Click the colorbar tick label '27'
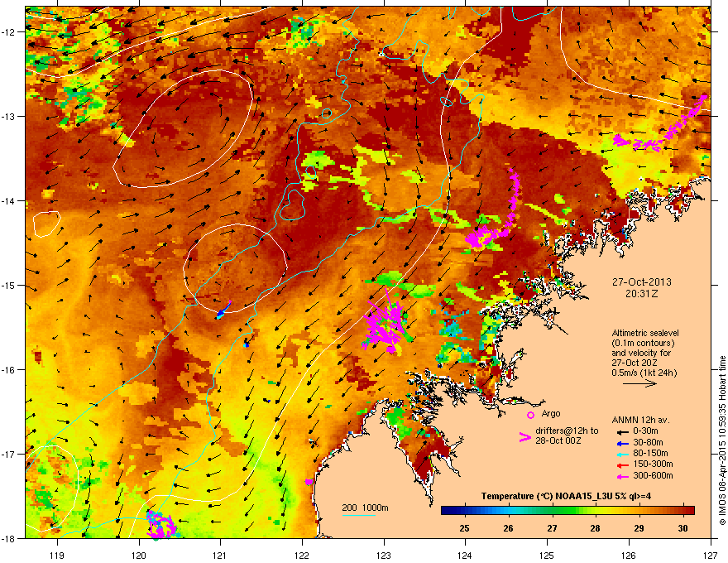 552,528
